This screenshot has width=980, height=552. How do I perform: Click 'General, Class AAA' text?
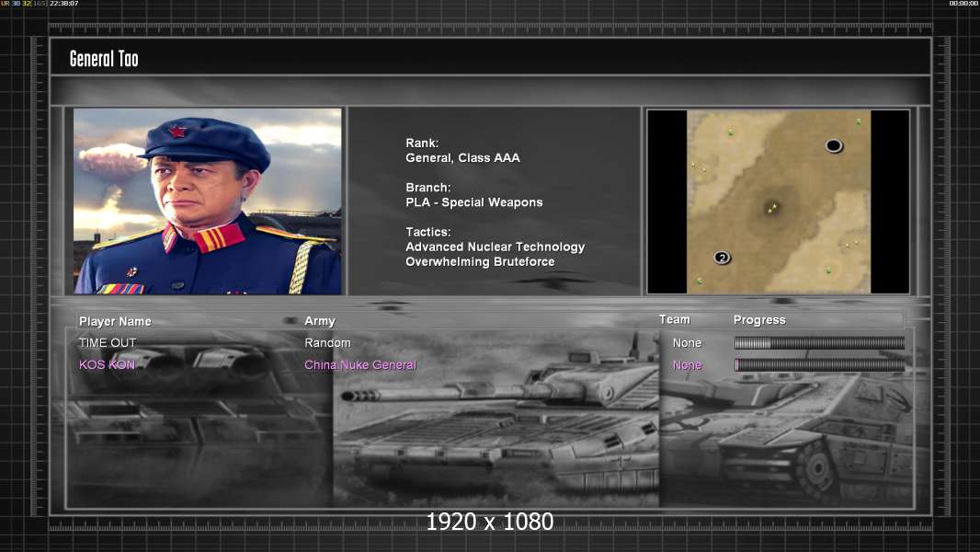462,158
